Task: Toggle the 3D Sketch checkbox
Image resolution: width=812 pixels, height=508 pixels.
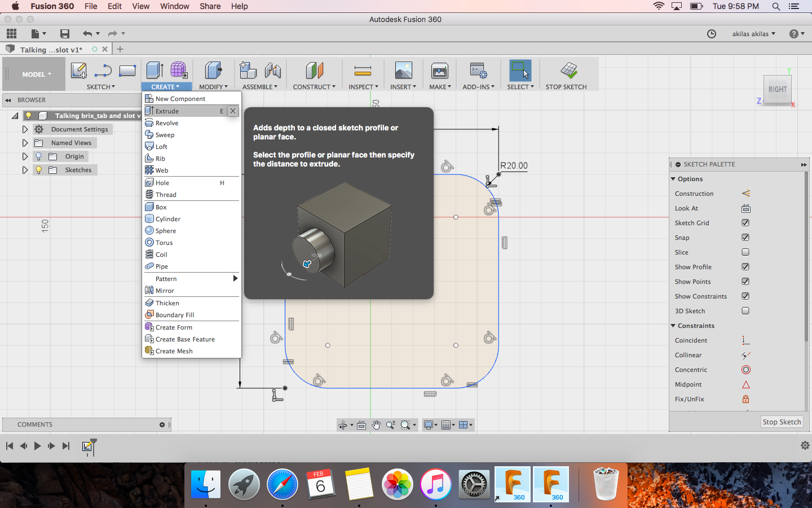Action: tap(745, 311)
